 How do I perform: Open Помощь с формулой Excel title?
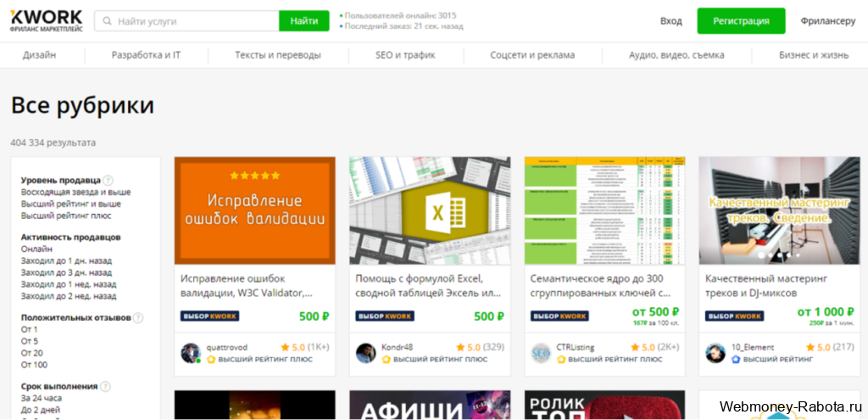[x=428, y=285]
